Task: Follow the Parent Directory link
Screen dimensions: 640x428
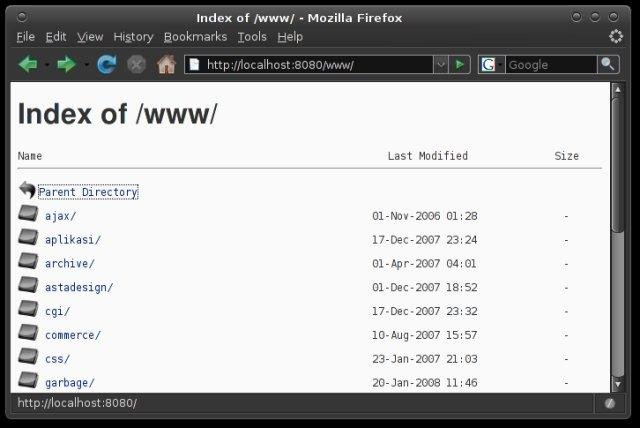Action: 88,192
